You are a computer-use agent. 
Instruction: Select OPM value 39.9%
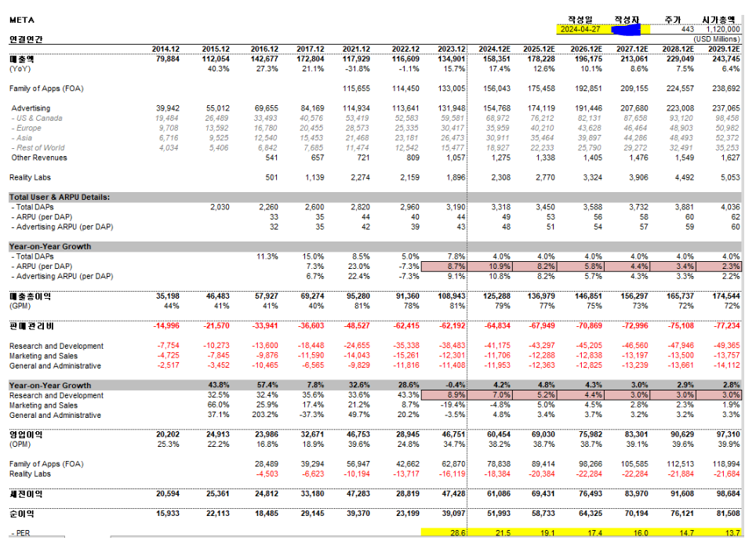[x=729, y=444]
